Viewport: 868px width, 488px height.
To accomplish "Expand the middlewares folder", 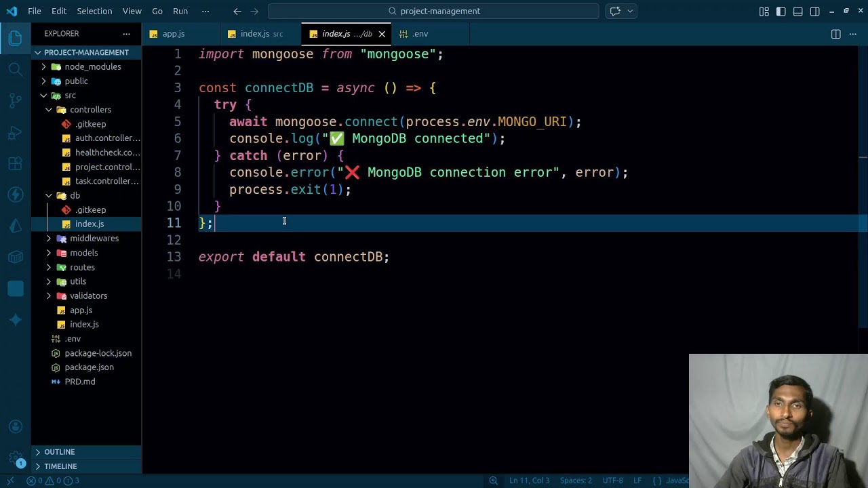I will (x=86, y=238).
